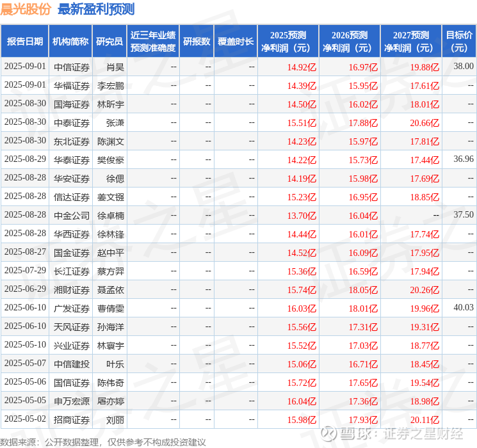Select the 中信建投 institution cell
The image size is (477, 448).
click(x=72, y=364)
